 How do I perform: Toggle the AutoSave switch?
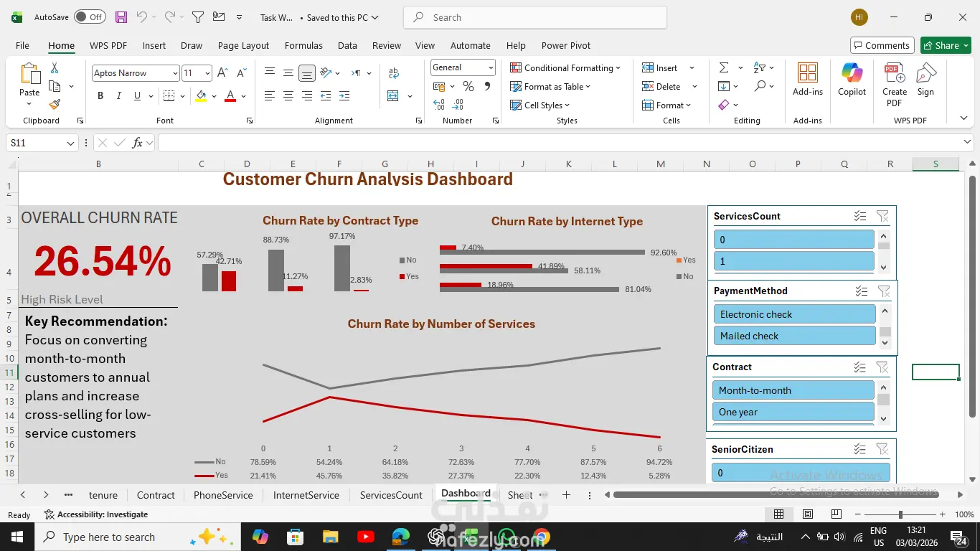[x=90, y=17]
